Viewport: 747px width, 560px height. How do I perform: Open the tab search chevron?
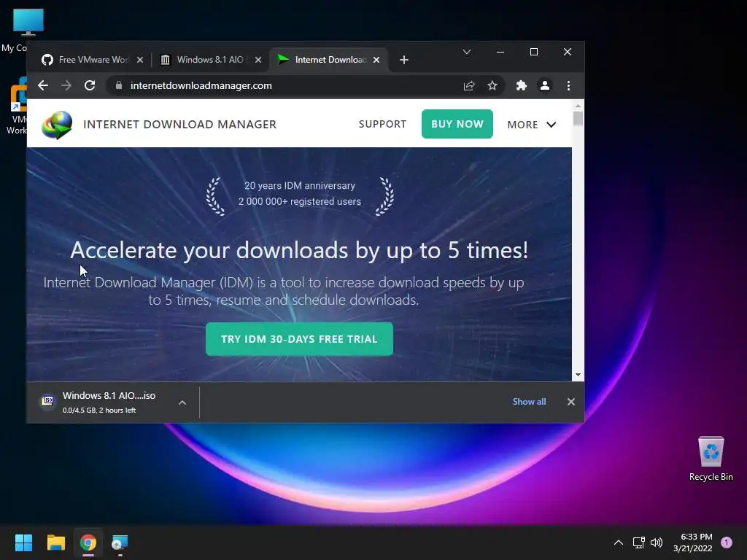[467, 52]
